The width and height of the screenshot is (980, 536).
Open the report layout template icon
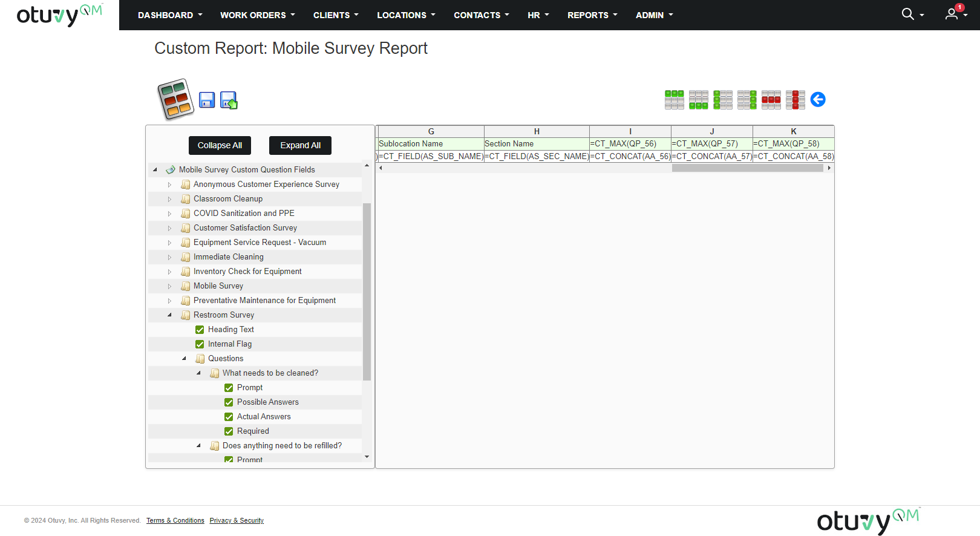pyautogui.click(x=175, y=99)
